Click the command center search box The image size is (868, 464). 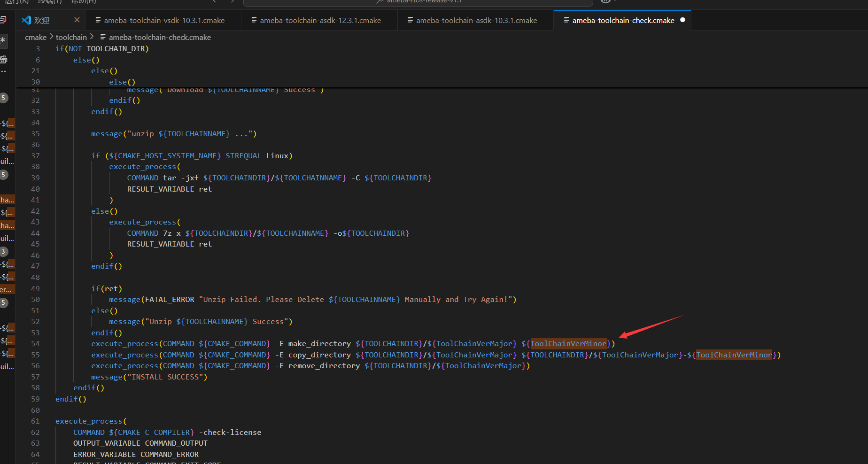pyautogui.click(x=418, y=2)
